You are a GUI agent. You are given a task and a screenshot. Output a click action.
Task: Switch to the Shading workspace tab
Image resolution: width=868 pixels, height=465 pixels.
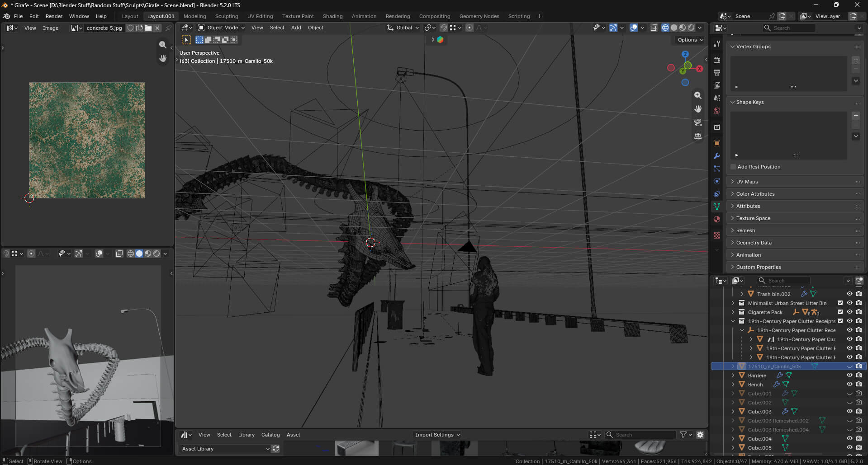click(x=332, y=16)
